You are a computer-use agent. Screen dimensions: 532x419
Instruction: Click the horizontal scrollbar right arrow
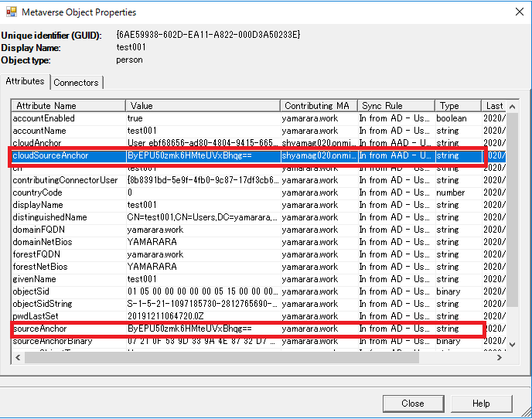(x=499, y=357)
